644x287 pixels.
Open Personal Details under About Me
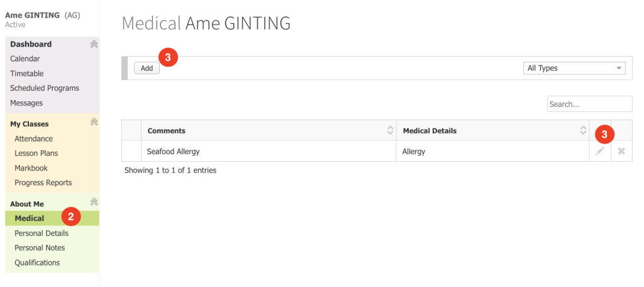(x=42, y=233)
